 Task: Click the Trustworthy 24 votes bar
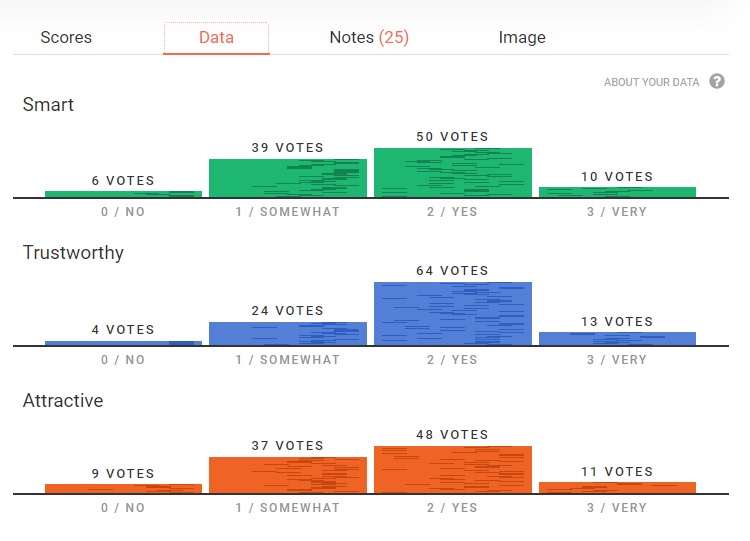pos(288,334)
